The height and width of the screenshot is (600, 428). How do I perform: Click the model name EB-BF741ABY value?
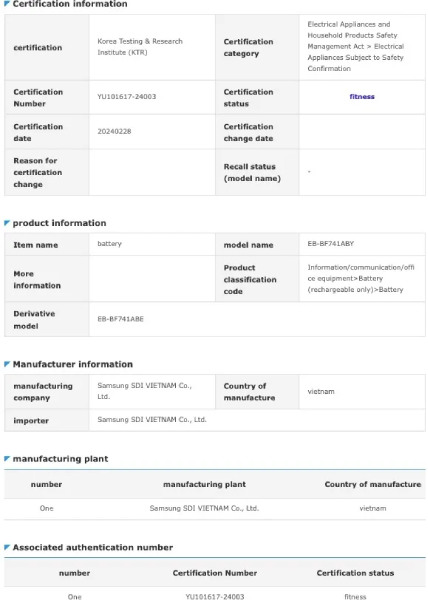[330, 243]
